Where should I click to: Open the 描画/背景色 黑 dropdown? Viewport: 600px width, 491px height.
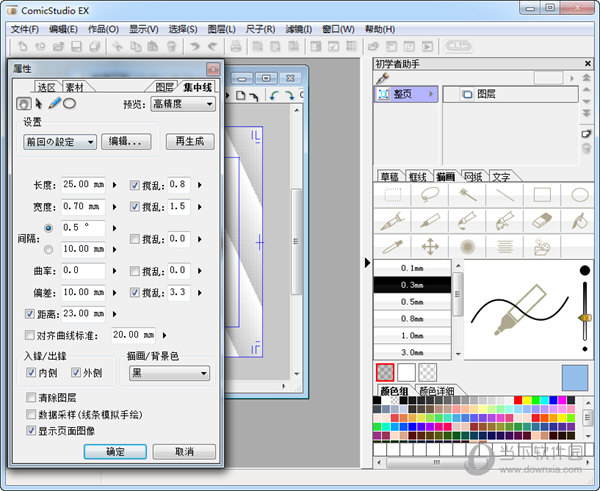coord(170,373)
